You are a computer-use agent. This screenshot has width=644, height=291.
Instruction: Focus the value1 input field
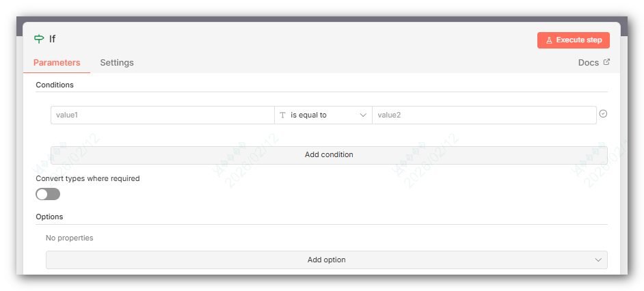coord(163,115)
